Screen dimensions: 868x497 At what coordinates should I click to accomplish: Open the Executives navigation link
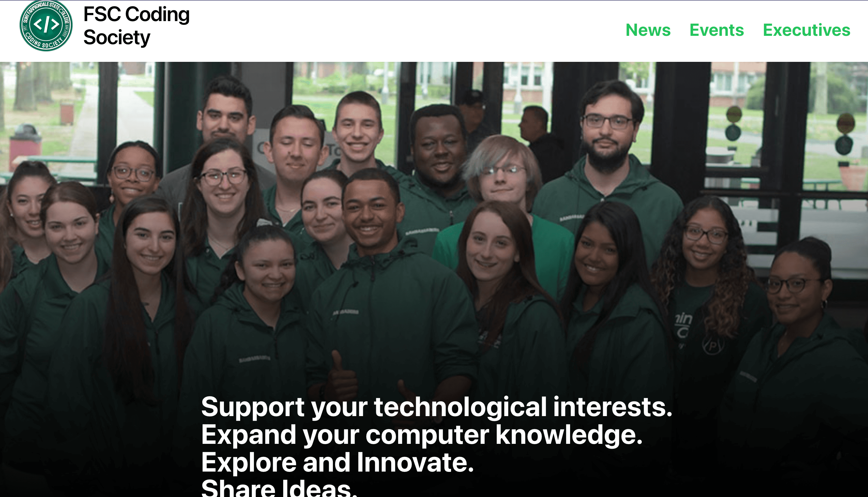806,30
